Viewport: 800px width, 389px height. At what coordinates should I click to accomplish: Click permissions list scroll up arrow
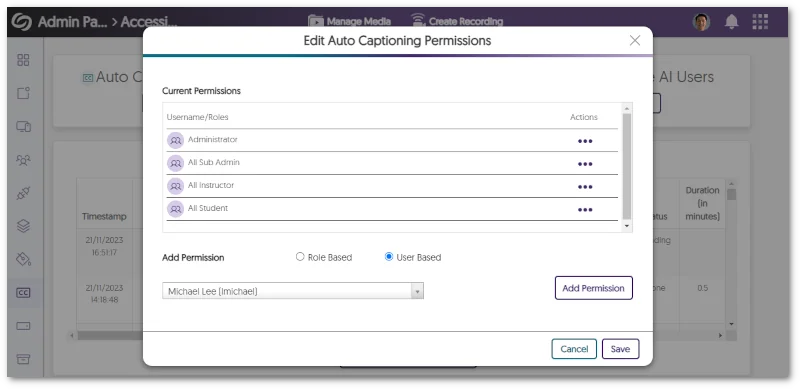[627, 108]
